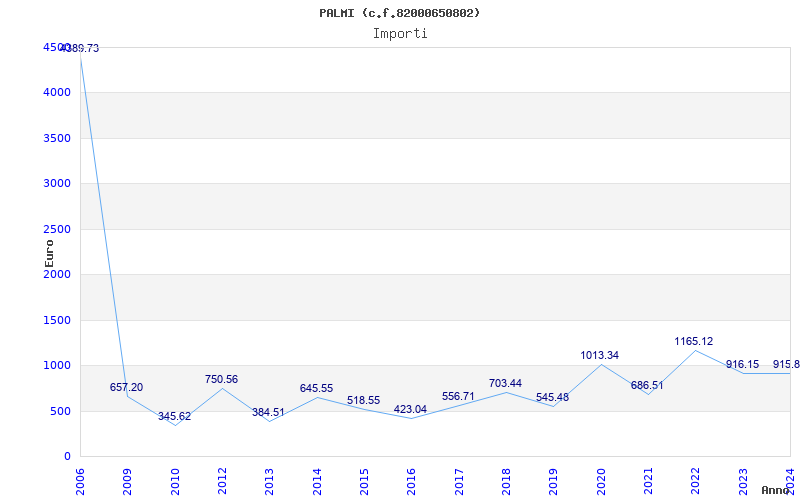Click the 750.56 data value

[221, 380]
